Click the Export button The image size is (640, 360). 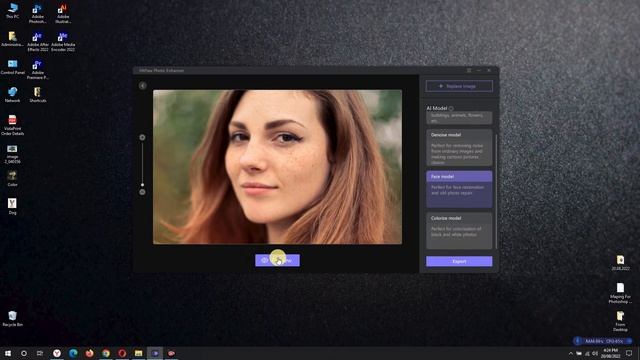(459, 261)
